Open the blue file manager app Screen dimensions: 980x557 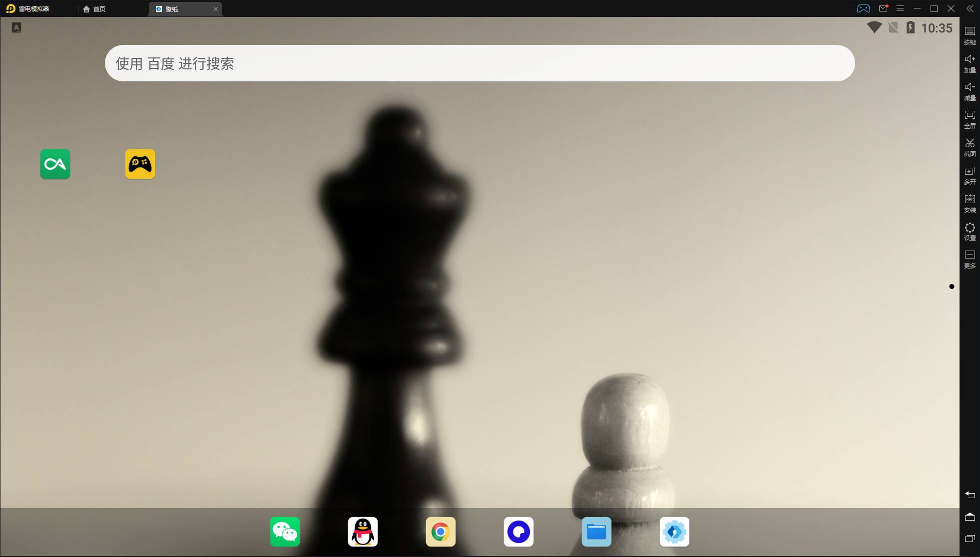pyautogui.click(x=596, y=532)
